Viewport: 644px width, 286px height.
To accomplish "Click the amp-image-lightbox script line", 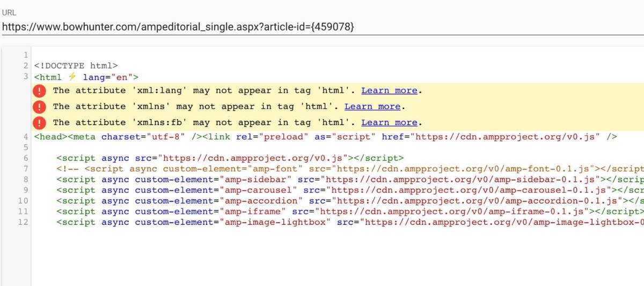I will coord(350,222).
